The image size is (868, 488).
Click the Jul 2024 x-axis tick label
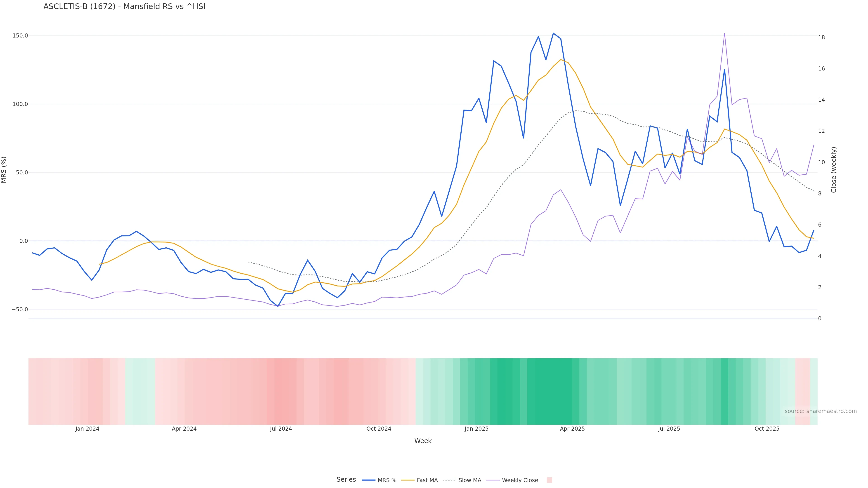click(281, 429)
